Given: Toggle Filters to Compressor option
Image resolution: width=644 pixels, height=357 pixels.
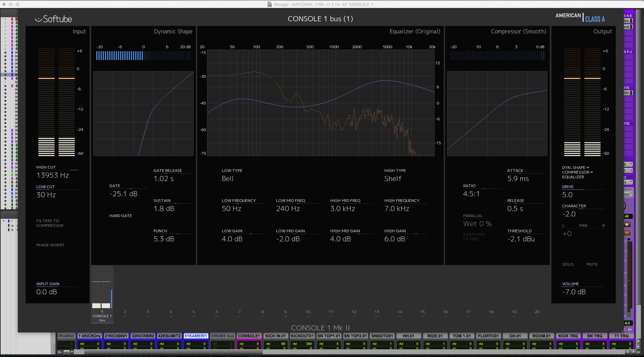Looking at the screenshot, I should pyautogui.click(x=49, y=223).
